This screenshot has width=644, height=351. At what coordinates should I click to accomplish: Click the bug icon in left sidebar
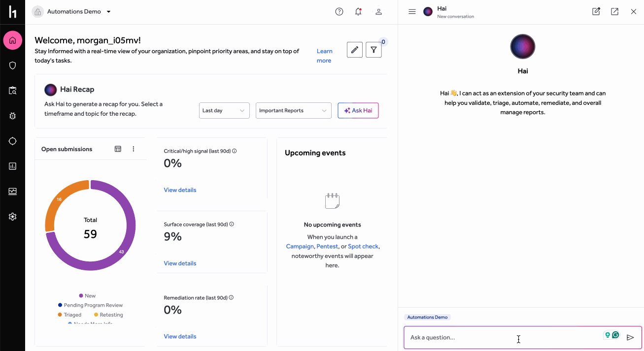click(x=13, y=116)
